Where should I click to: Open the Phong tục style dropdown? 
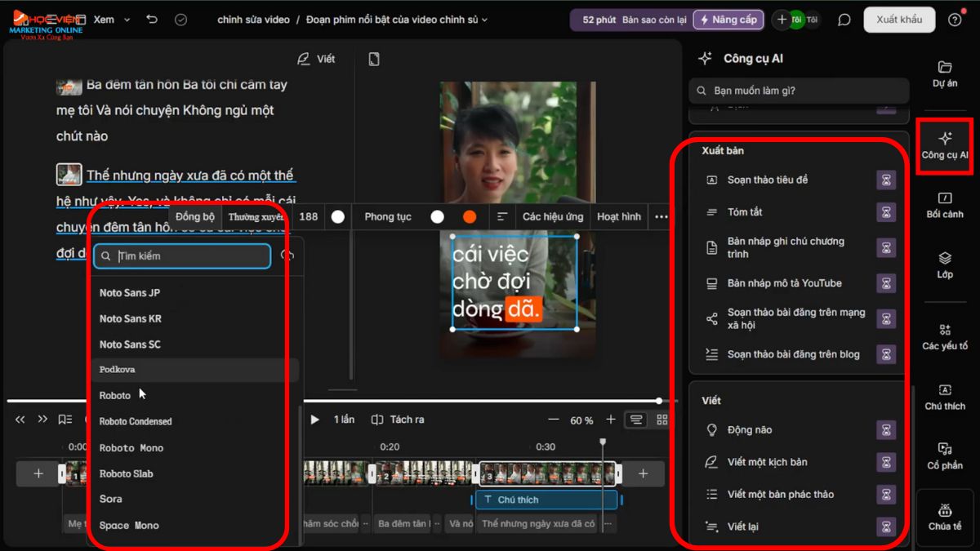[x=388, y=216]
